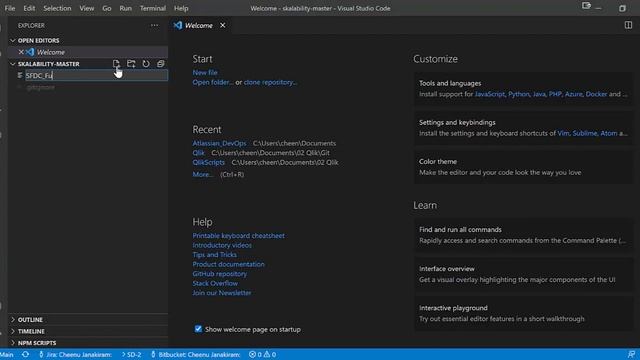Open recent Atlassian_DevOps folder

[219, 143]
